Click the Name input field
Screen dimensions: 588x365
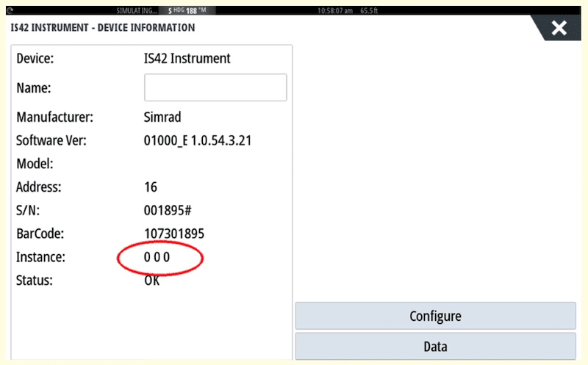215,87
